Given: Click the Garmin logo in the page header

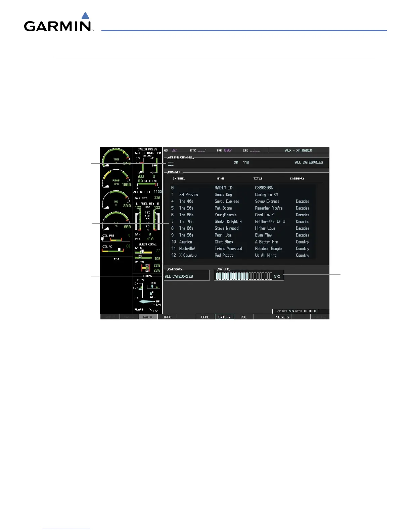Looking at the screenshot, I should click(x=59, y=22).
